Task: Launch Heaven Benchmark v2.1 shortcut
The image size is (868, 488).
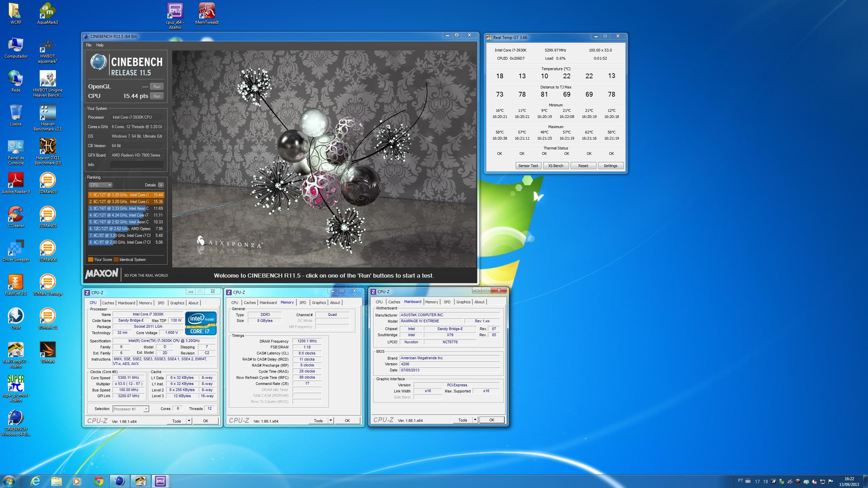Action: (x=47, y=118)
